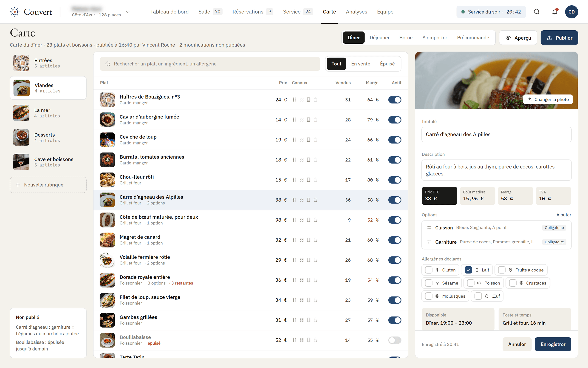
Task: Open the Disponible Dîner 19:00 – 23:00 selector
Action: coord(458,319)
